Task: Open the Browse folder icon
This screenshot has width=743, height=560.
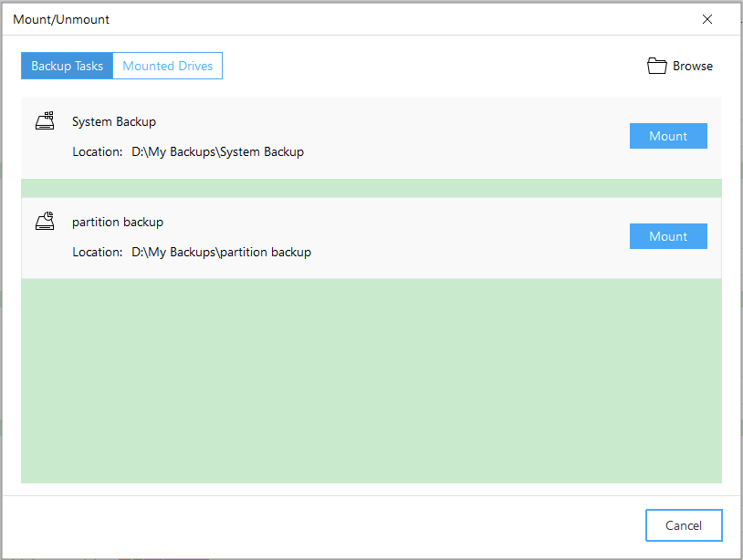Action: pos(657,66)
